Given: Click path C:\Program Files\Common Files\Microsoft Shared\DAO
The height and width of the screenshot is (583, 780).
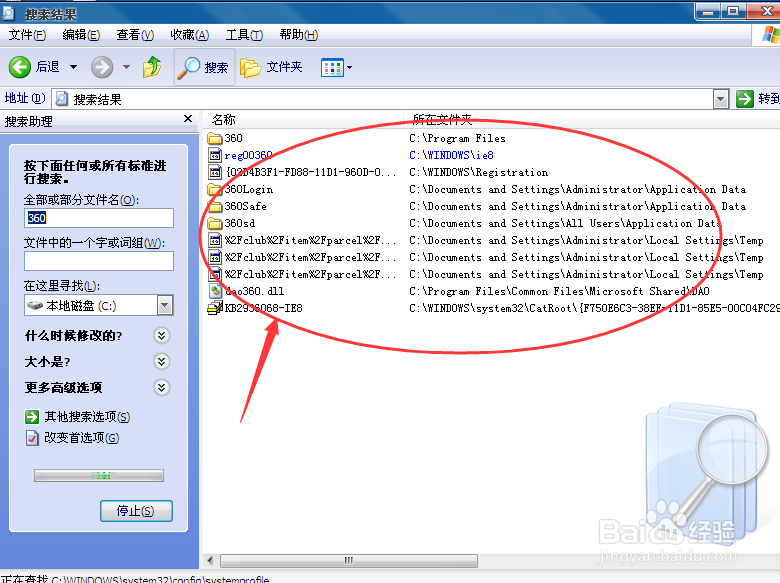Looking at the screenshot, I should [x=559, y=291].
